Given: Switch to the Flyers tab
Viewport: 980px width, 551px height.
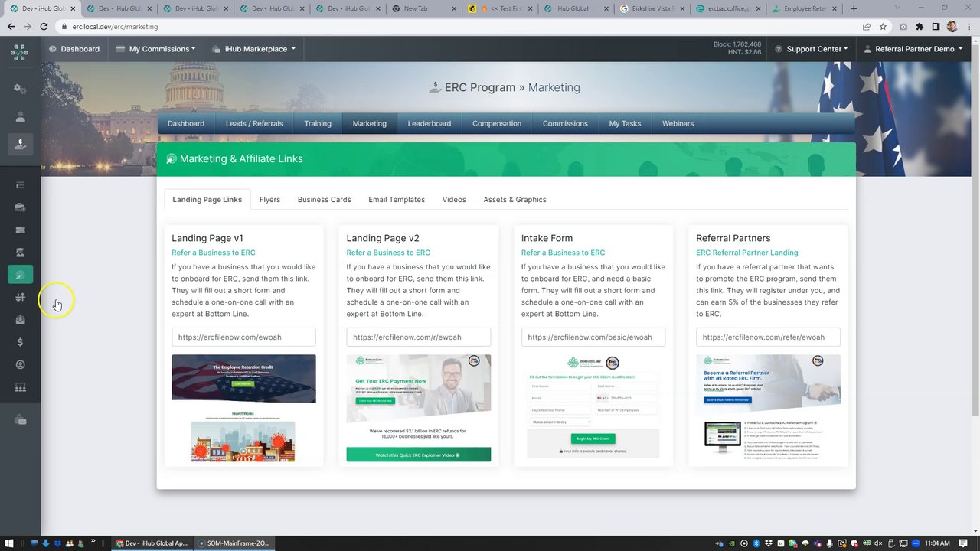Looking at the screenshot, I should click(x=269, y=199).
